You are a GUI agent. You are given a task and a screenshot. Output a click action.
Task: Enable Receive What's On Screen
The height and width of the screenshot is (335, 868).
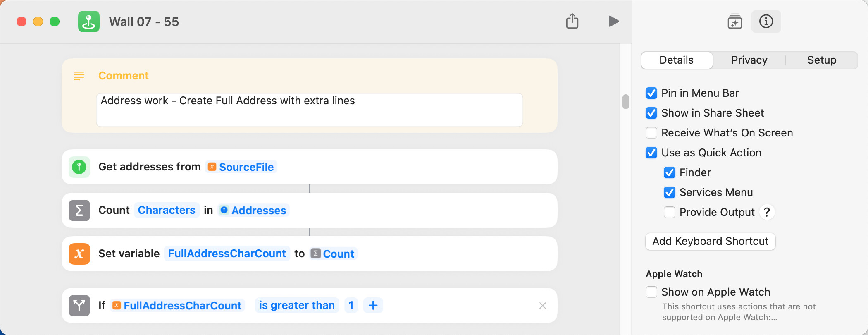[651, 133]
